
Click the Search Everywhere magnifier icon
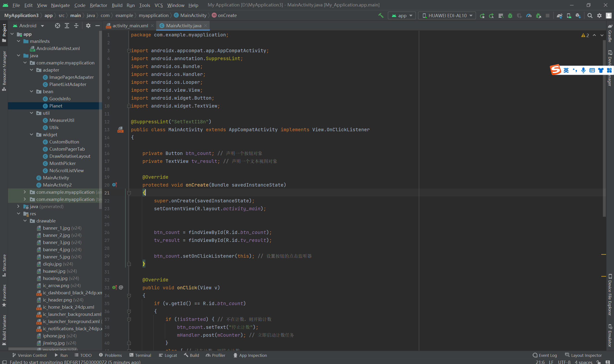(590, 16)
